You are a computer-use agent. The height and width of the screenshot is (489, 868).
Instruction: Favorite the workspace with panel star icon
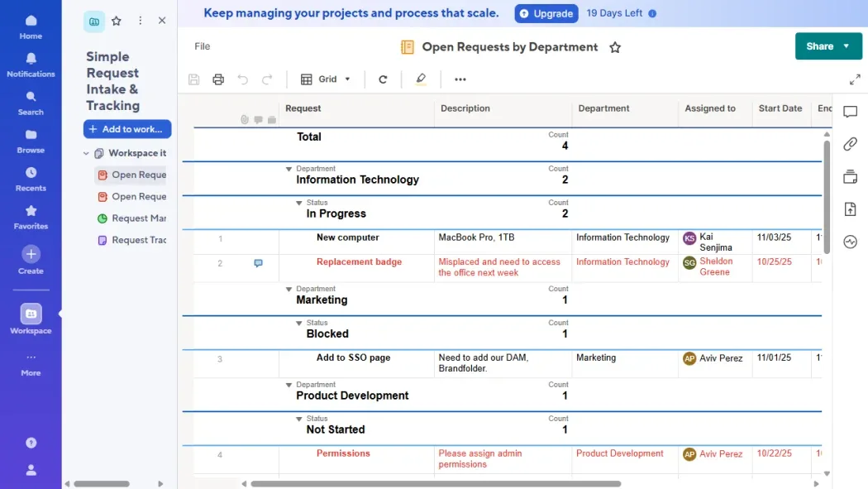(x=117, y=21)
